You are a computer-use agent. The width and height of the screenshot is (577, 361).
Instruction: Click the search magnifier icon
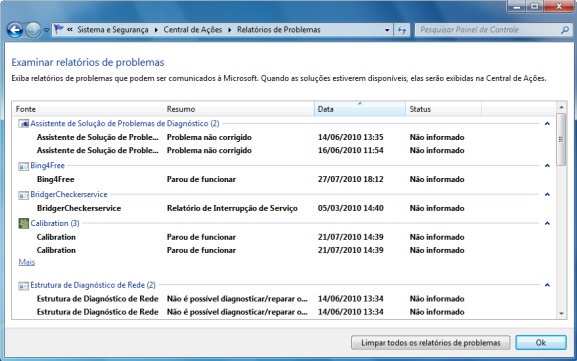coord(565,30)
